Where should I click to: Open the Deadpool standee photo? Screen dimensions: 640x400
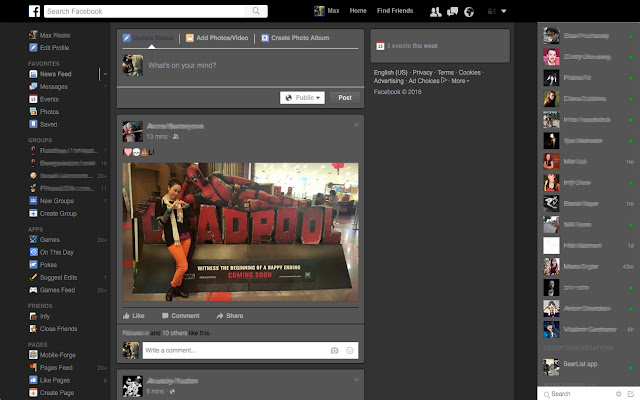click(240, 232)
